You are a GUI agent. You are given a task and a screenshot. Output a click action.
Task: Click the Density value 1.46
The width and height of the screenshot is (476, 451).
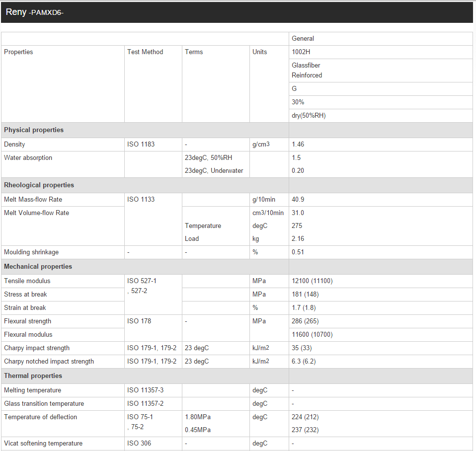[x=298, y=145]
